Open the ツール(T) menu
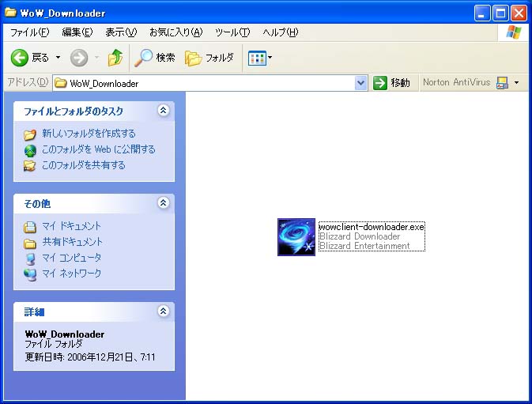532x404 pixels. (x=232, y=32)
